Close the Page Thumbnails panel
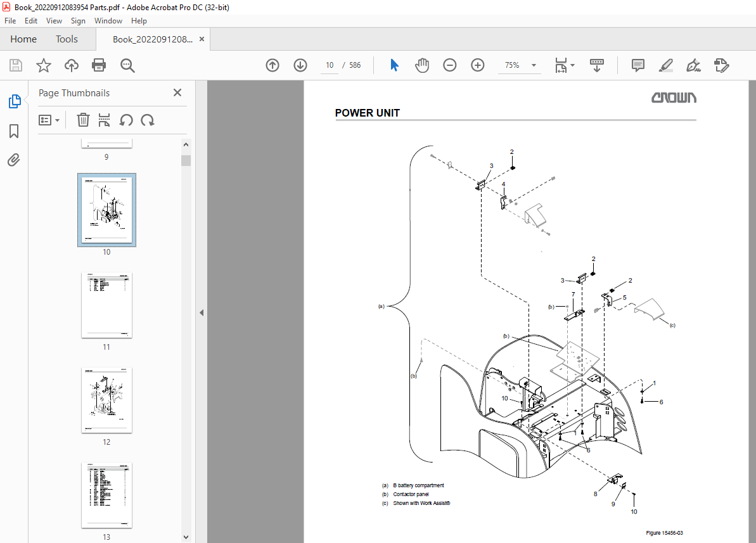This screenshot has height=543, width=756. [x=177, y=93]
